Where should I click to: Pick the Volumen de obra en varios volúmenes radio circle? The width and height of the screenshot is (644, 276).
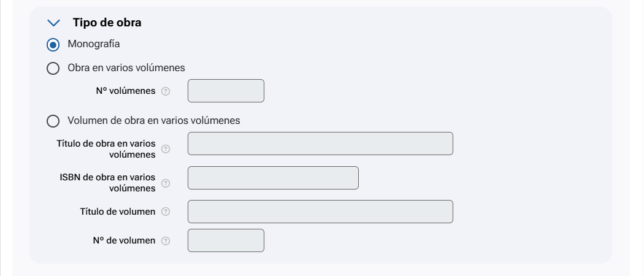click(x=53, y=121)
